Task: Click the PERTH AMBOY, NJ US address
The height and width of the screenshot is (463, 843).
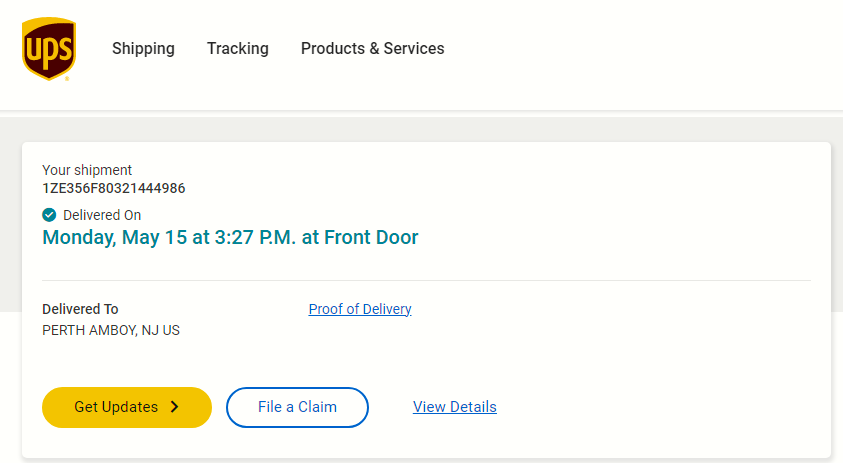Action: click(x=111, y=330)
